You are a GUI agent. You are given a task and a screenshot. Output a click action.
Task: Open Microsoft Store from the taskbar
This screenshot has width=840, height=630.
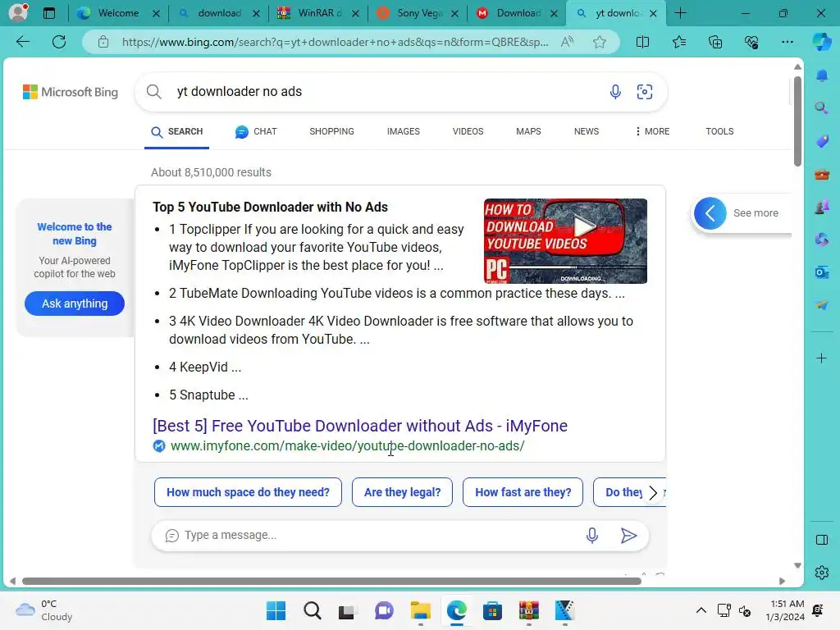tap(492, 610)
